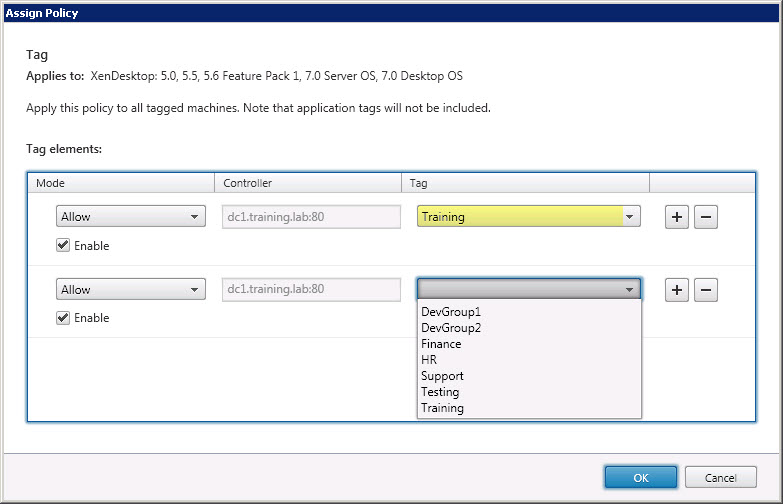Click the plus button in the Training row
This screenshot has height=504, width=783.
[677, 217]
